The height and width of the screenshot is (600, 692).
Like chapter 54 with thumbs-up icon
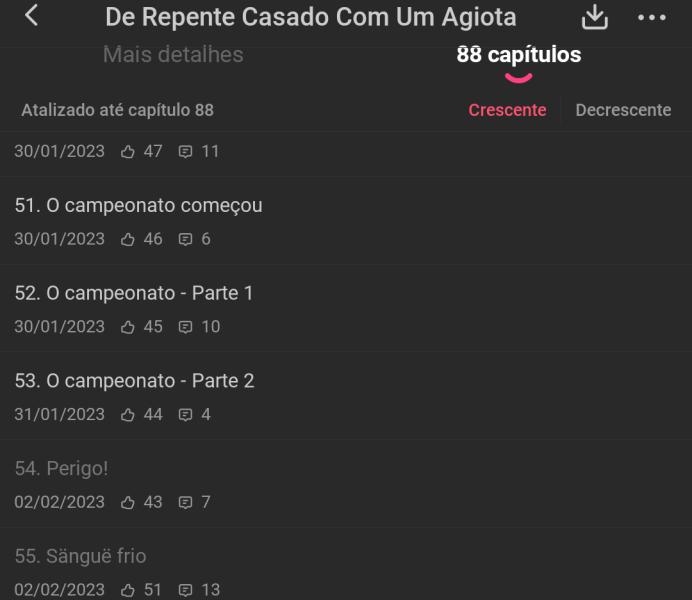(127, 502)
